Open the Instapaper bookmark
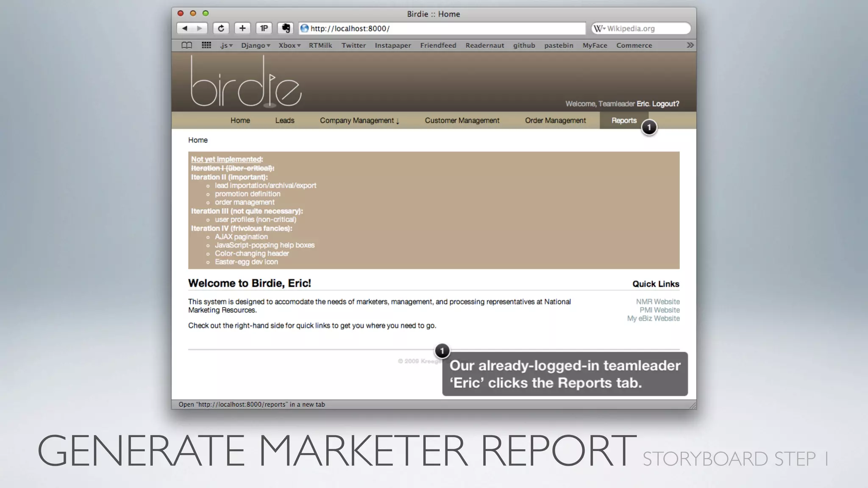This screenshot has height=488, width=868. coord(393,45)
